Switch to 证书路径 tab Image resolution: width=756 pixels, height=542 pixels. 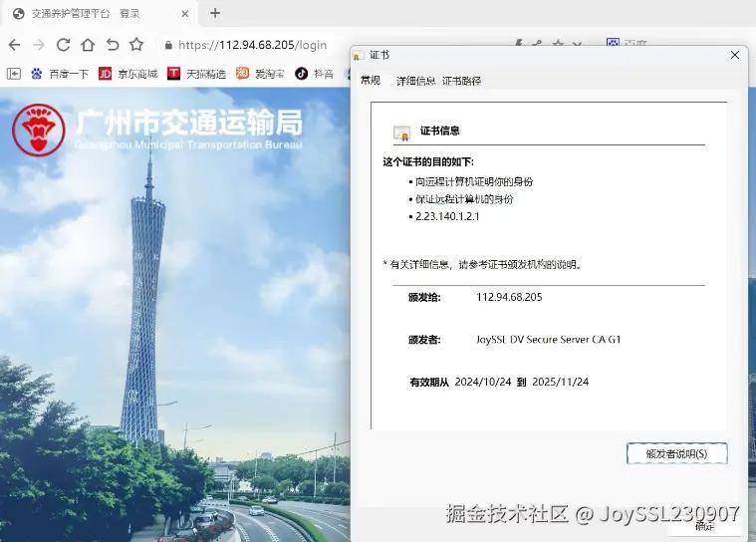pos(462,81)
